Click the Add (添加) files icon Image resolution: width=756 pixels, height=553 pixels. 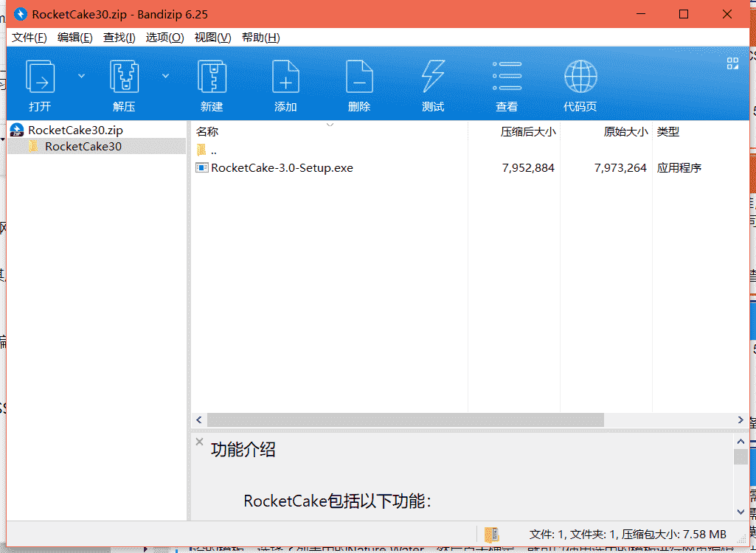pyautogui.click(x=285, y=77)
